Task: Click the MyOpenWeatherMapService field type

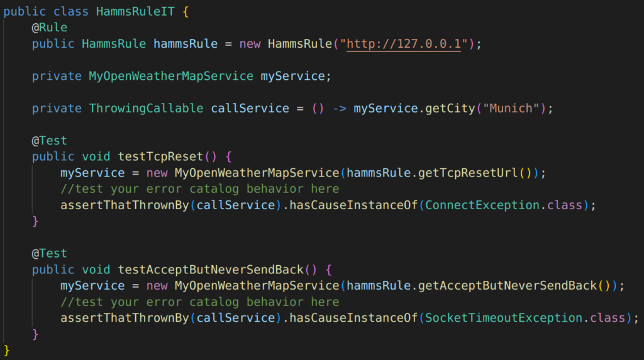Action: point(171,76)
